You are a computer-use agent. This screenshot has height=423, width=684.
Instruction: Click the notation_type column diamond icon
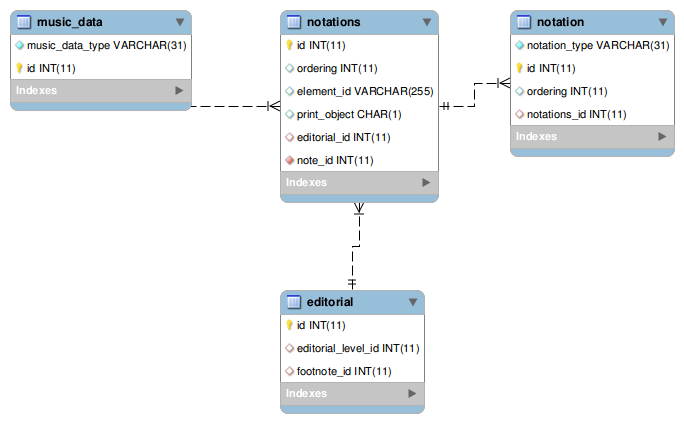(x=520, y=45)
